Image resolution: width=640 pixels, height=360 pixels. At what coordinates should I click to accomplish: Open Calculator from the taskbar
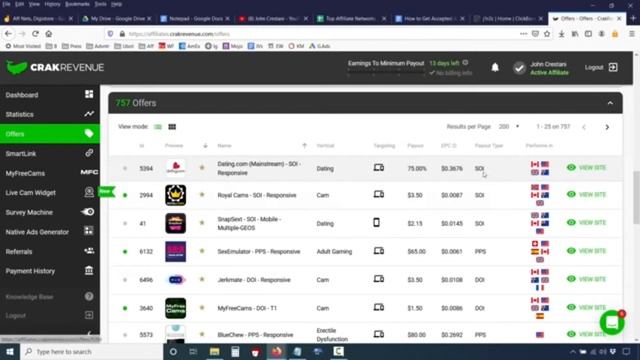tap(235, 352)
